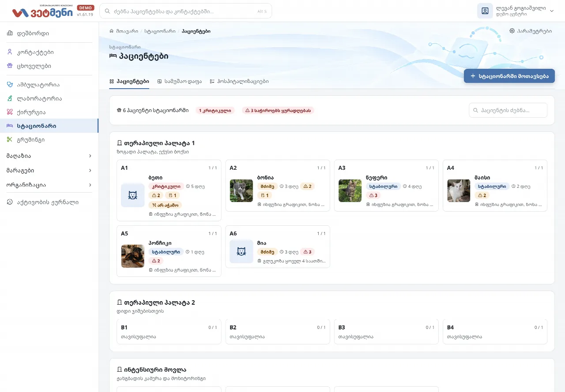Focus the პაციენტის ძებნა search field
This screenshot has width=565, height=392.
pyautogui.click(x=508, y=110)
